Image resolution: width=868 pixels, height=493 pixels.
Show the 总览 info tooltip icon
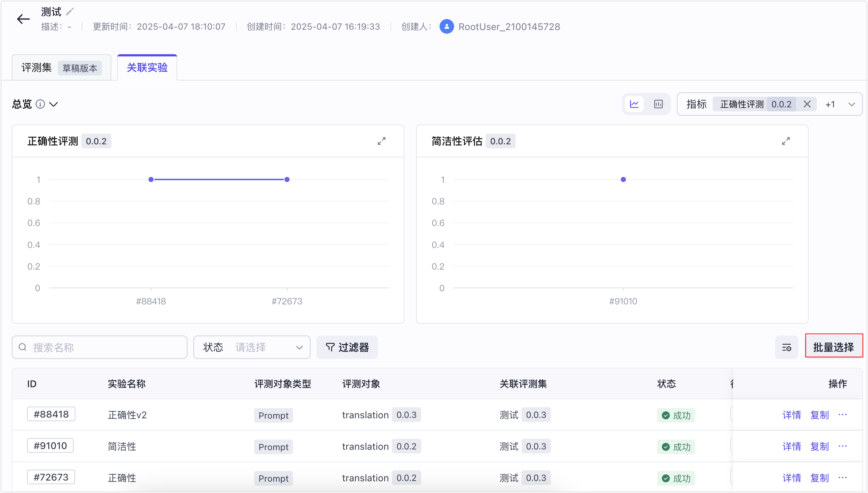click(x=40, y=104)
